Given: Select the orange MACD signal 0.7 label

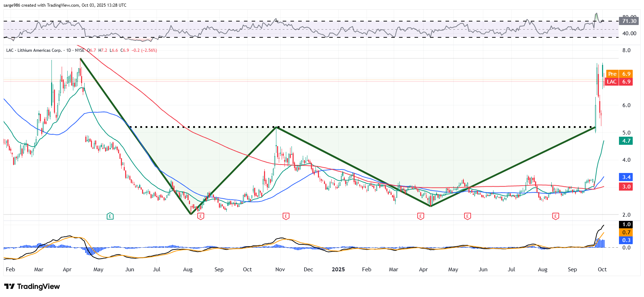Looking at the screenshot, I should (626, 233).
